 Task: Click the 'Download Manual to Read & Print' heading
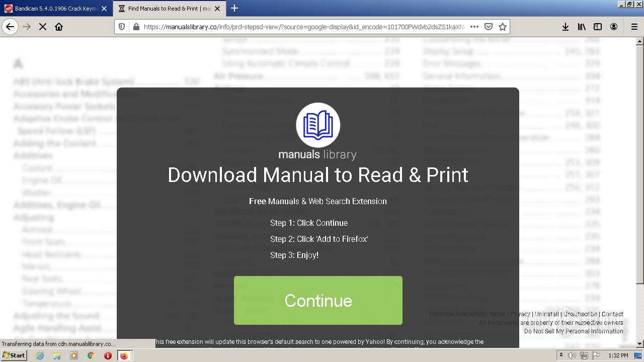pos(318,175)
